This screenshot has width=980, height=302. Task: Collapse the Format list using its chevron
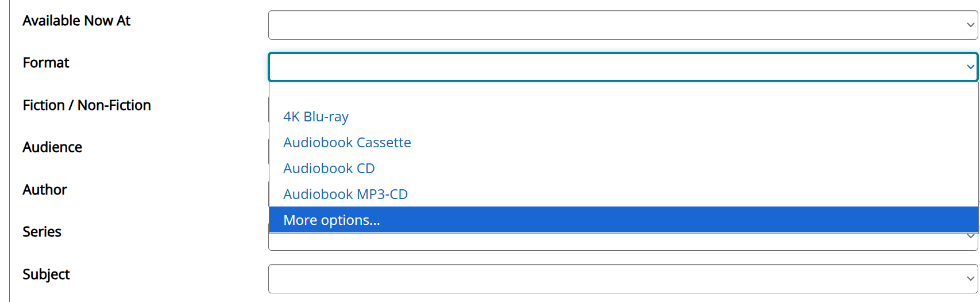tap(970, 67)
